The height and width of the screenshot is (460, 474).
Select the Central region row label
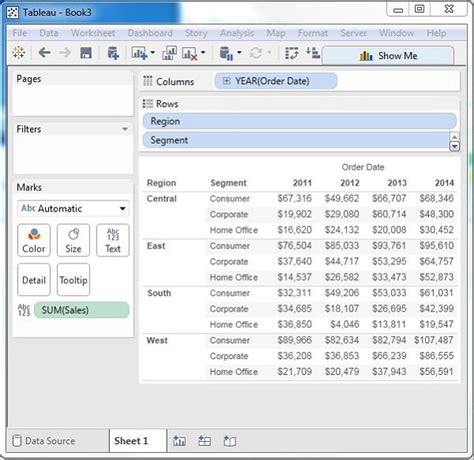point(162,199)
